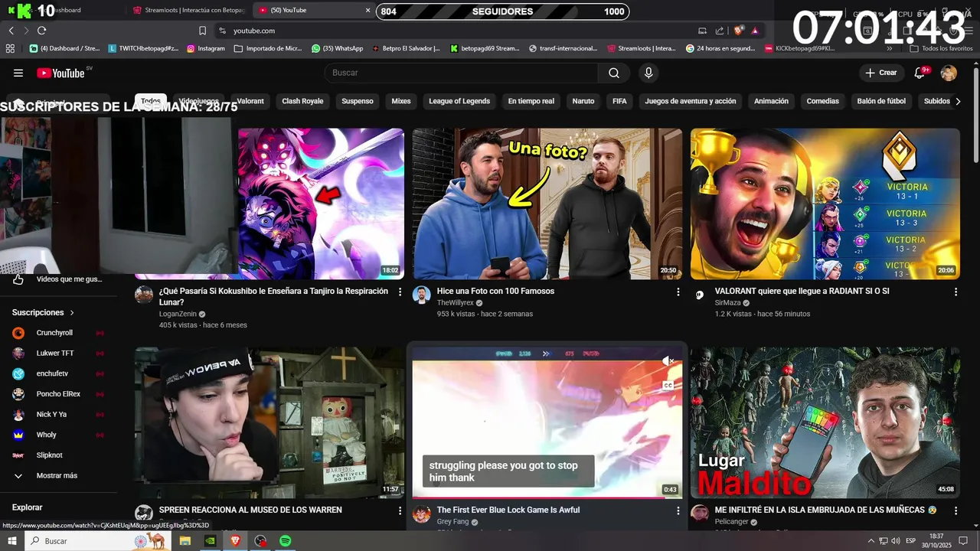The width and height of the screenshot is (980, 551).
Task: Open ME INFILTRÉ EN LA ISLA EMBRUJADA title
Action: pyautogui.click(x=826, y=510)
